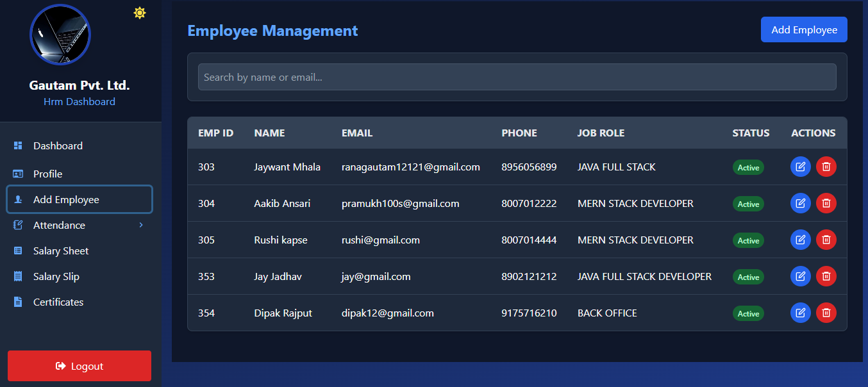Log out using the red Logout button
The width and height of the screenshot is (868, 387).
pyautogui.click(x=79, y=366)
